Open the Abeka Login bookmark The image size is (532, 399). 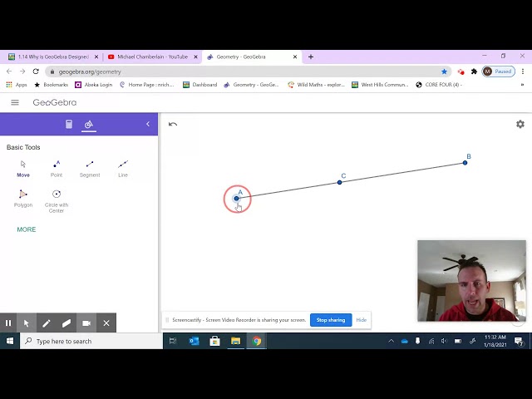coord(94,85)
